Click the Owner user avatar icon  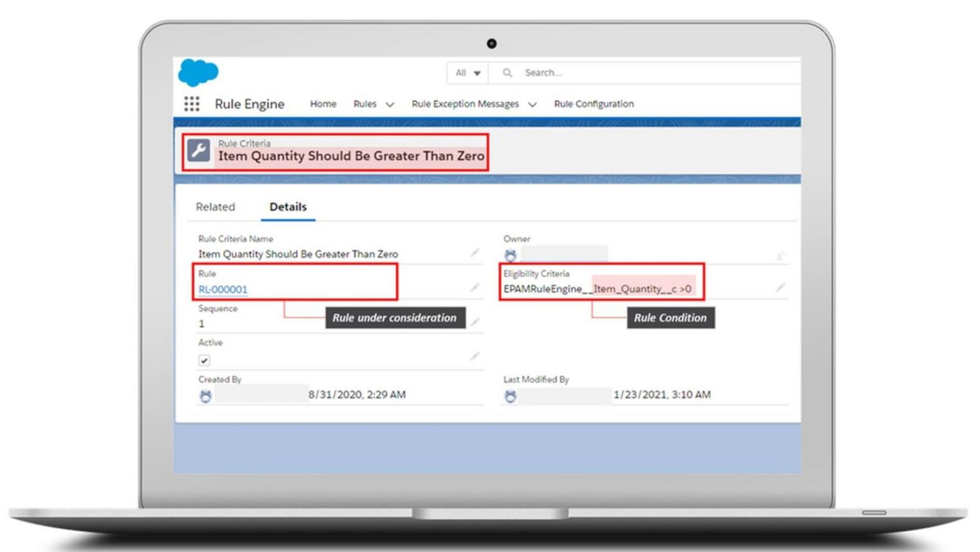511,255
